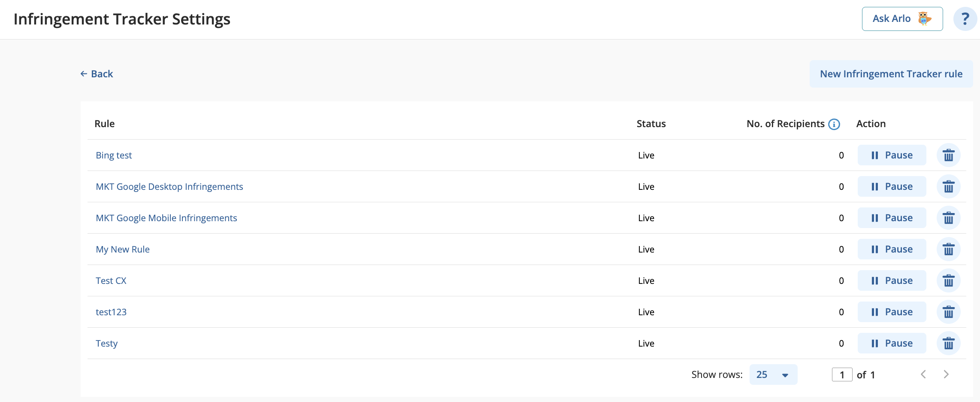Pause the Testy rule

[892, 343]
